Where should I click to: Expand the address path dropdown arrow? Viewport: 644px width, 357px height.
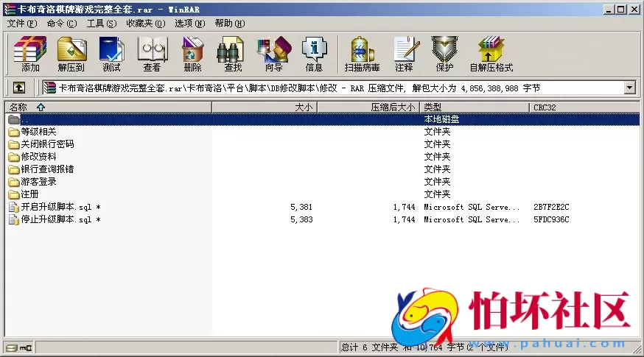(629, 88)
